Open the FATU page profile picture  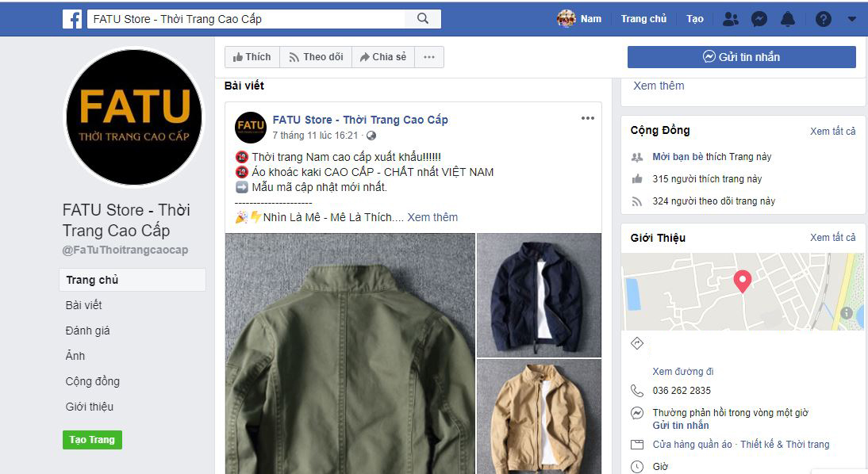tap(134, 117)
